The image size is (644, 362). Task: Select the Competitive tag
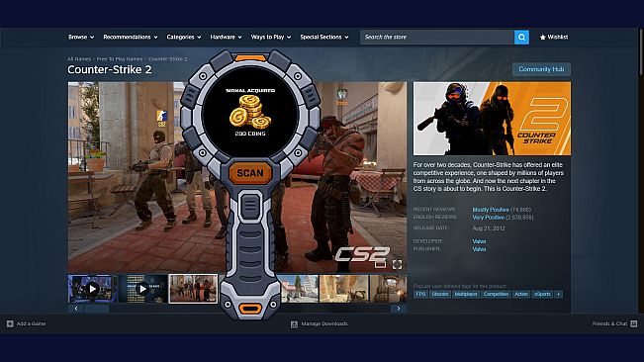(496, 295)
